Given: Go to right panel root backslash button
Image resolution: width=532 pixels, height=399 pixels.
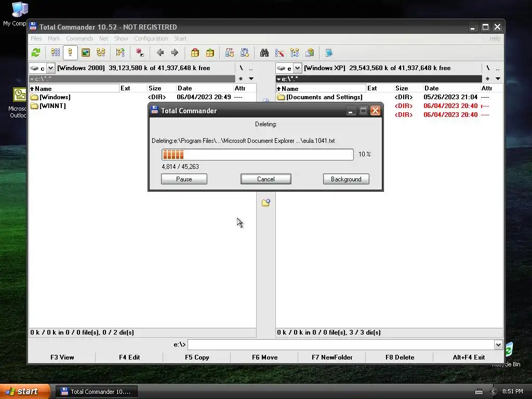Looking at the screenshot, I should [x=488, y=68].
